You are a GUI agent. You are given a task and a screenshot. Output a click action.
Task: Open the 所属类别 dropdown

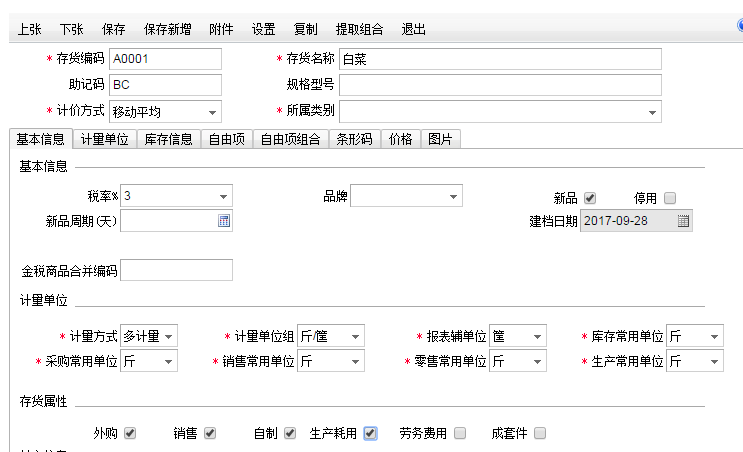click(652, 111)
